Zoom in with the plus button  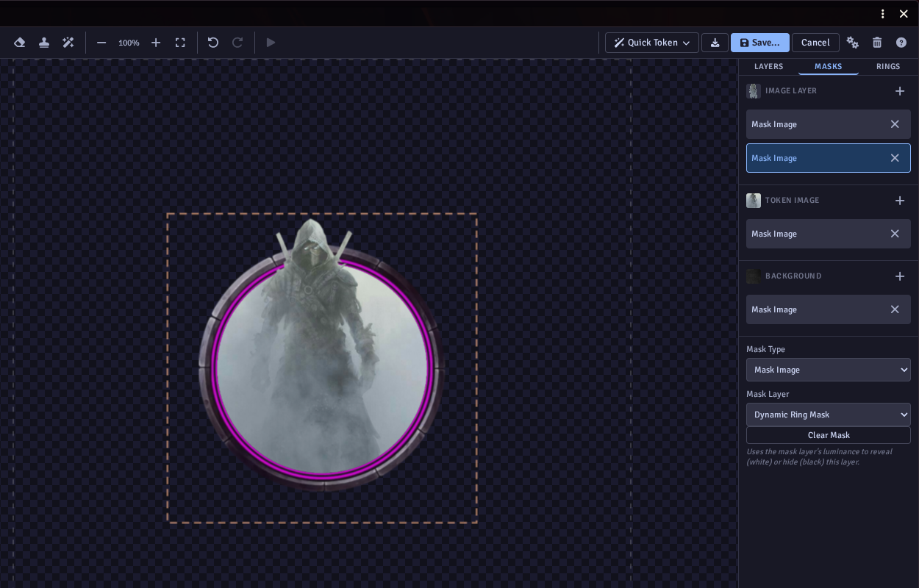click(x=156, y=43)
